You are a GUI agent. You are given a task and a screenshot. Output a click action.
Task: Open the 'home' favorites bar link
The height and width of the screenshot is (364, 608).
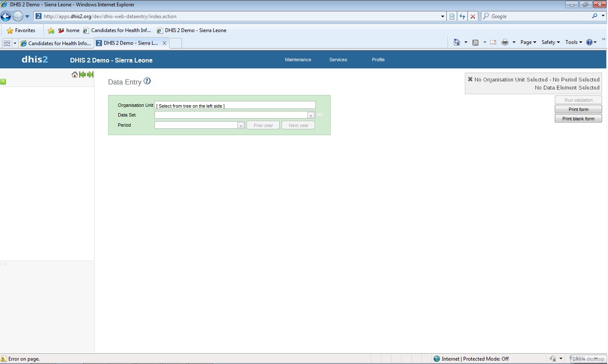click(69, 30)
